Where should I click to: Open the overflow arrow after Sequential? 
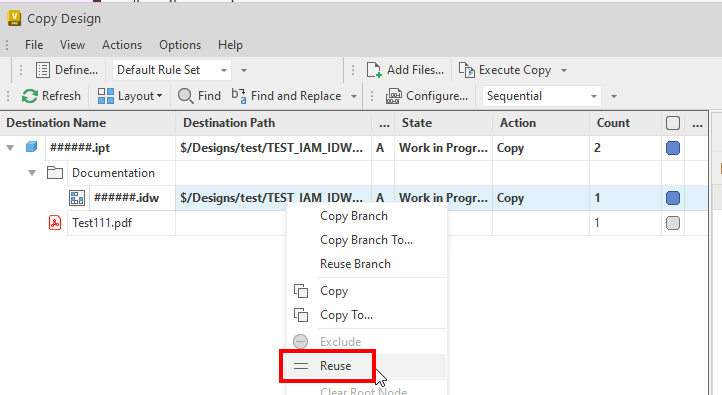614,96
